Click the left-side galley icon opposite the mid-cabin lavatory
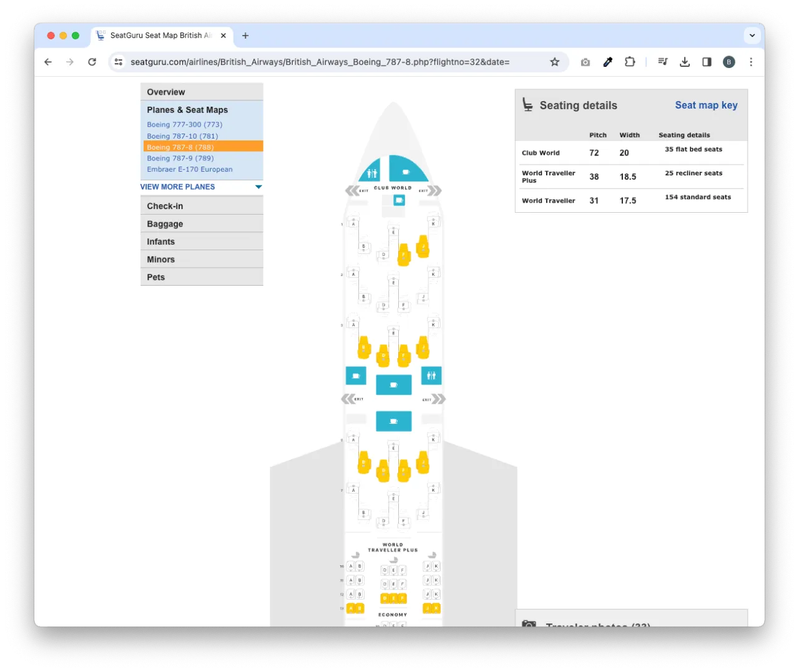The width and height of the screenshot is (799, 672). coord(356,376)
